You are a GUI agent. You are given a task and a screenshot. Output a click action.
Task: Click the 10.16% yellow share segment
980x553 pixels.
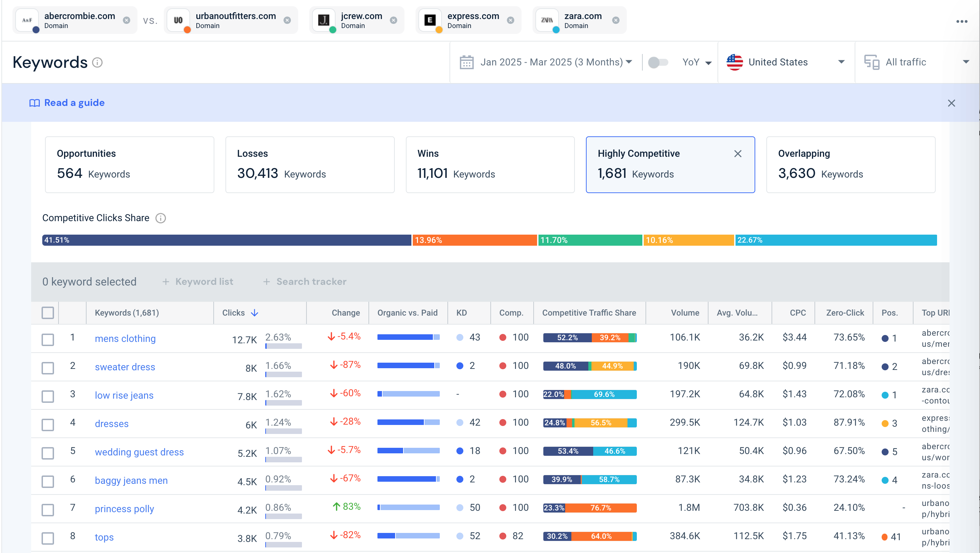click(x=688, y=240)
